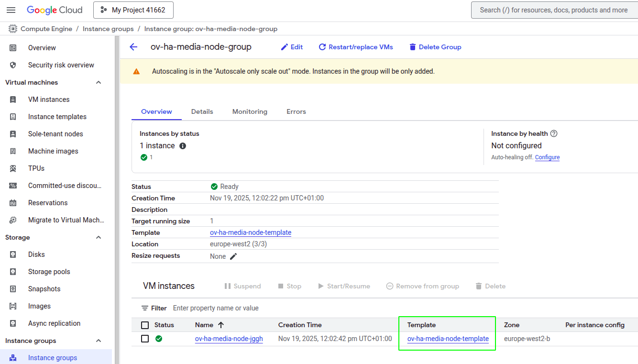The width and height of the screenshot is (638, 364).
Task: Click the info icon next to 1 instance
Action: pos(183,146)
